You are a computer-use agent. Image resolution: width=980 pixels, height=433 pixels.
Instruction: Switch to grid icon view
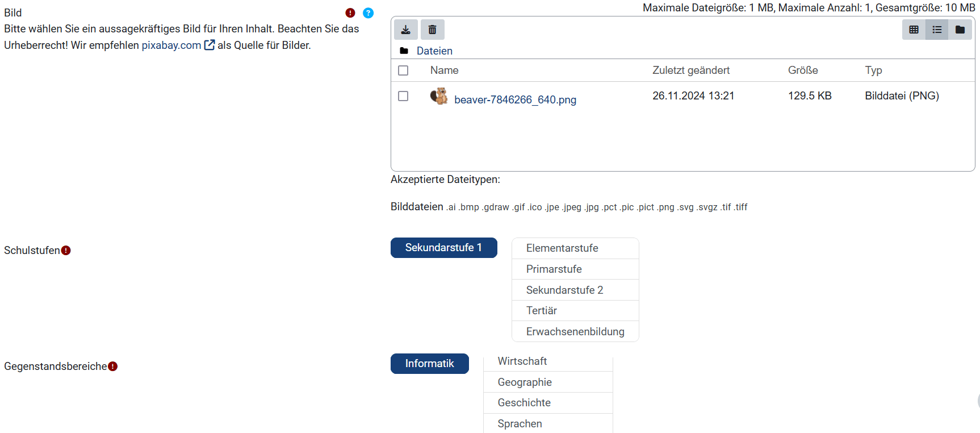(914, 30)
